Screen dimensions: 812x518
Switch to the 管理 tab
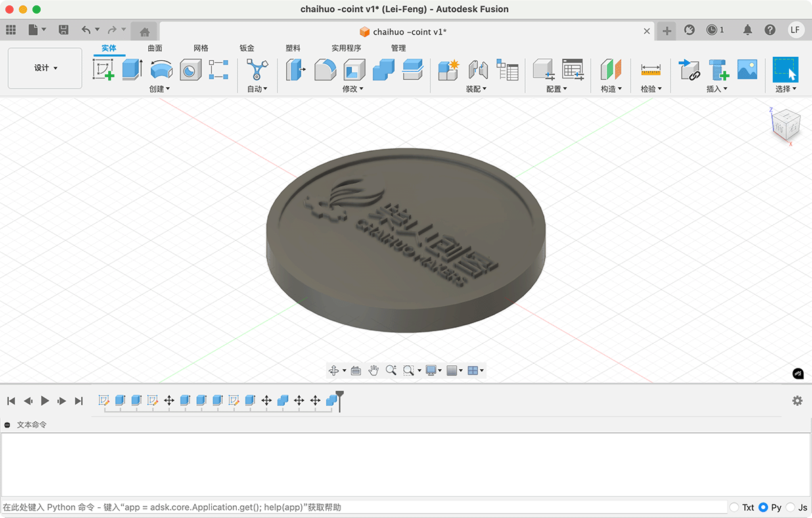click(x=399, y=48)
